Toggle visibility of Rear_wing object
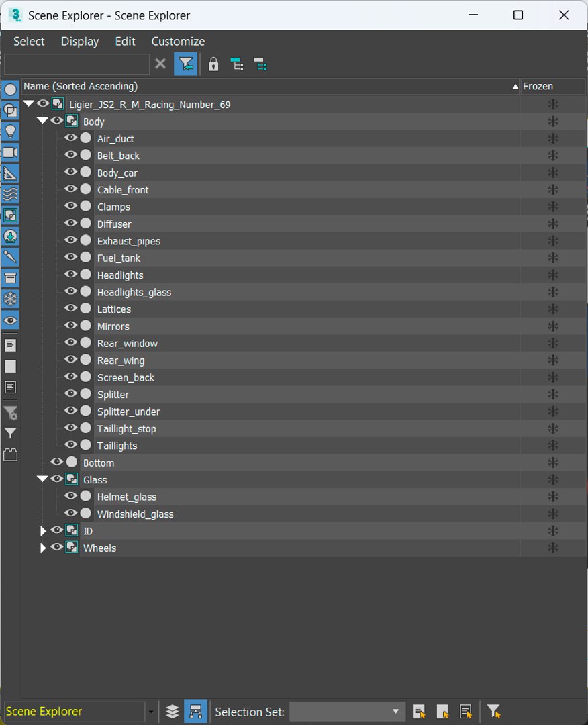Viewport: 588px width, 725px height. pyautogui.click(x=70, y=360)
